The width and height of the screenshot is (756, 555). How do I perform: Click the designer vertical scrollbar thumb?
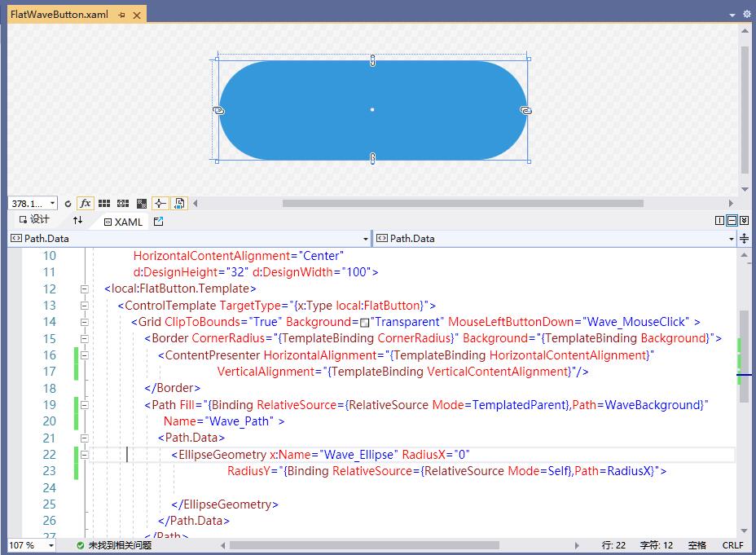pos(745,111)
